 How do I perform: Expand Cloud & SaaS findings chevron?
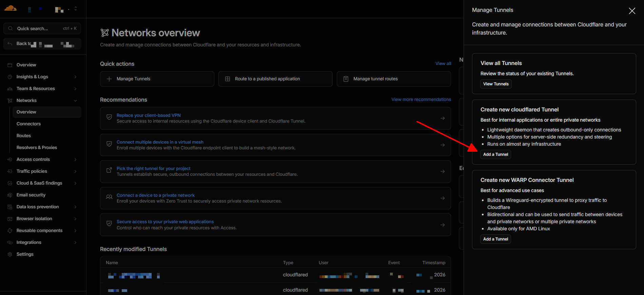pos(75,183)
